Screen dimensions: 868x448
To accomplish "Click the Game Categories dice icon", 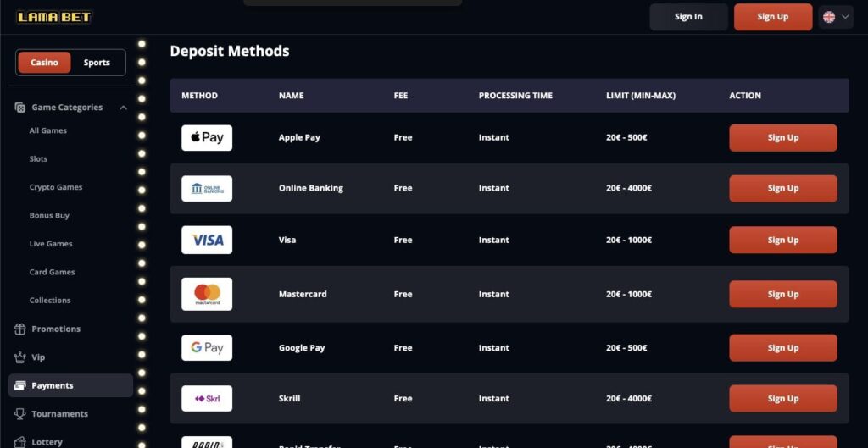I will pos(20,108).
